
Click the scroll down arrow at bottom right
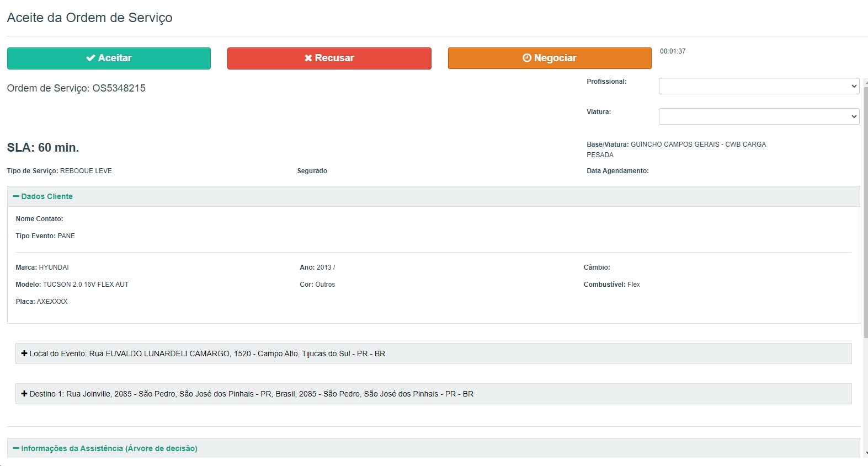tap(865, 453)
